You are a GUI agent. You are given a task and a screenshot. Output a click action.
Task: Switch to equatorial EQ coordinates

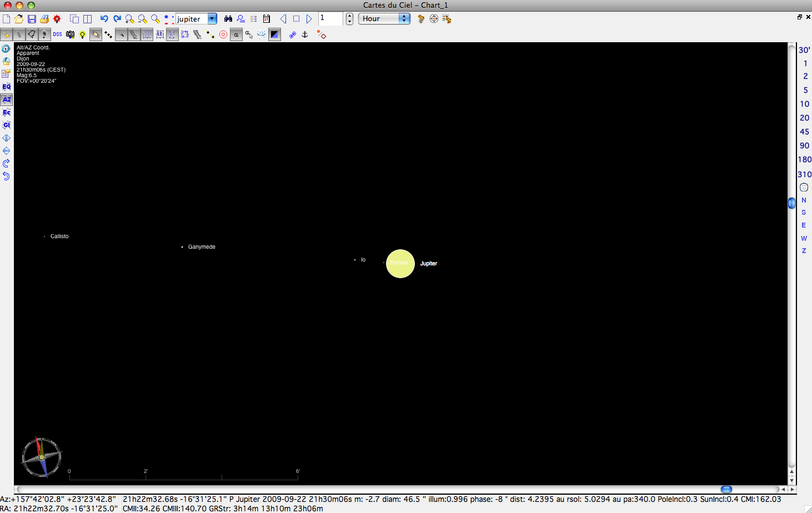(x=6, y=87)
